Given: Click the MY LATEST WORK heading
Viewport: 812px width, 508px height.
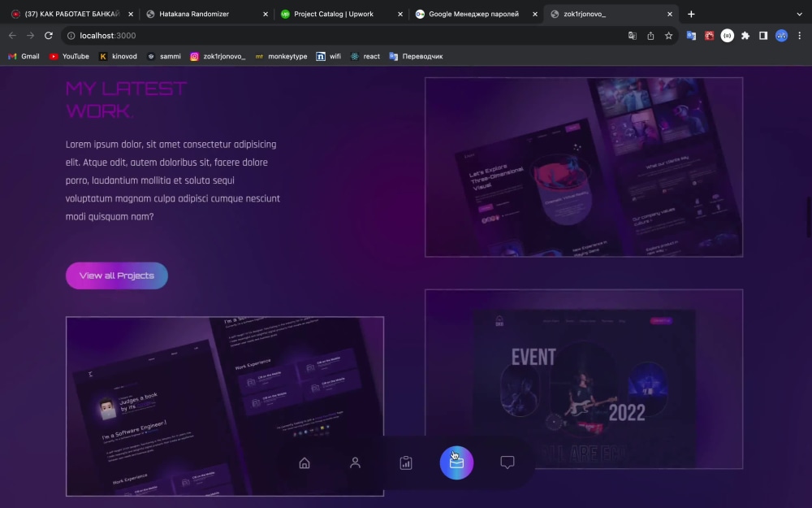Looking at the screenshot, I should [x=126, y=99].
